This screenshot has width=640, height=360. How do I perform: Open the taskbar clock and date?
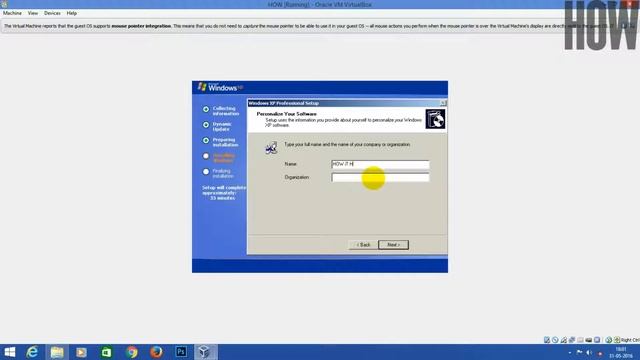[621, 353]
